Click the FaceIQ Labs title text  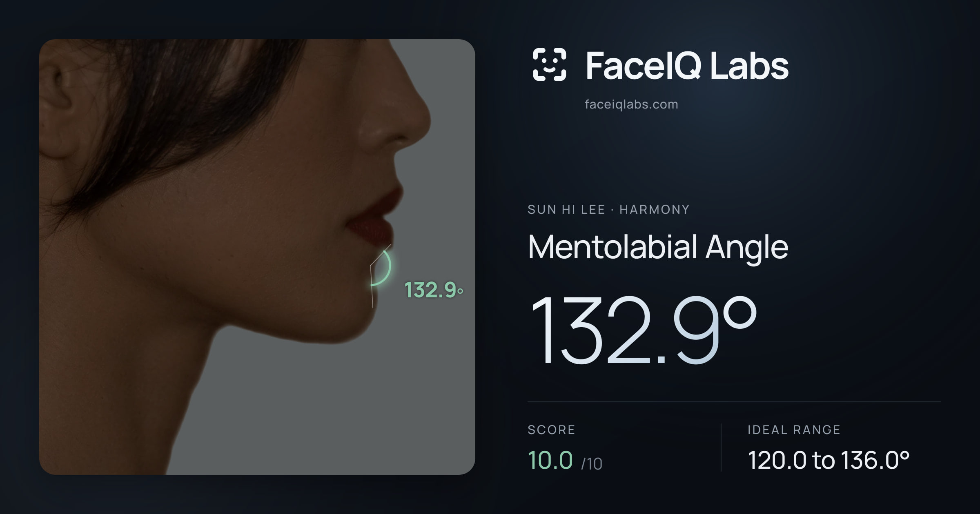click(687, 65)
